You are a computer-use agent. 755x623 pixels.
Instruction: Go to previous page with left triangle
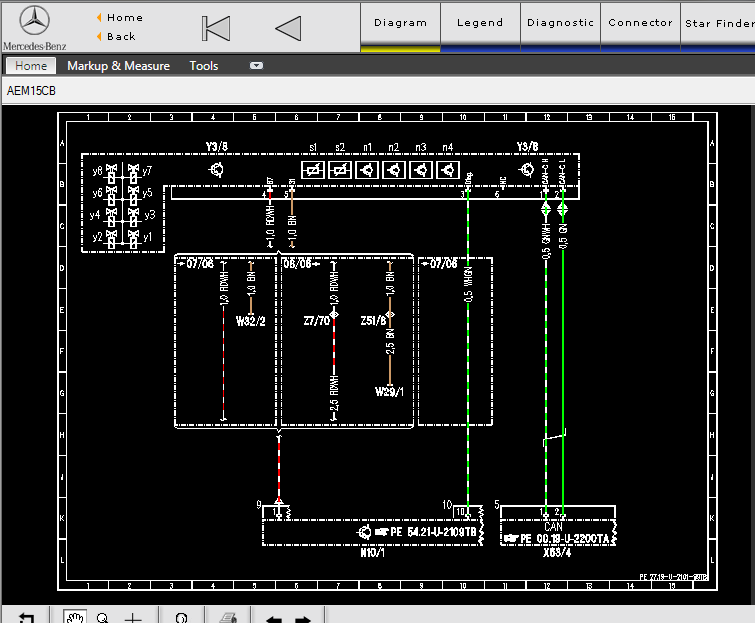[x=288, y=29]
